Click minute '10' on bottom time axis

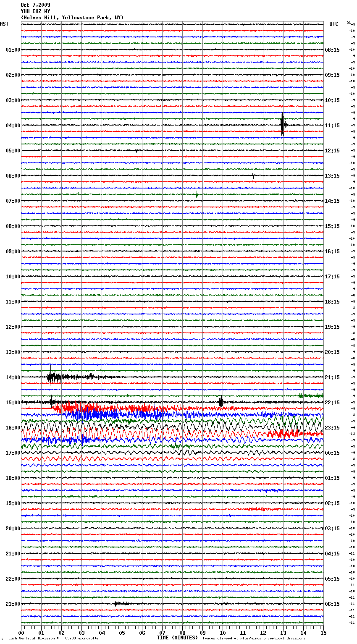click(x=223, y=632)
